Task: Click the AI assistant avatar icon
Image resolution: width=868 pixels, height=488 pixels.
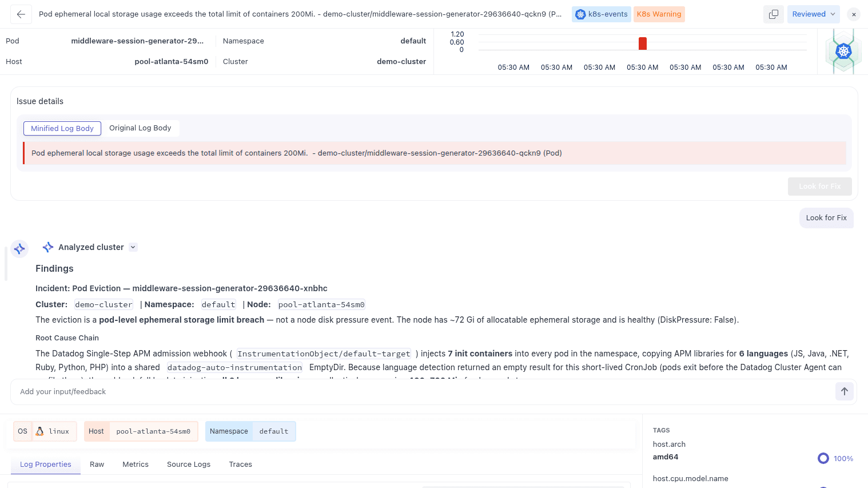Action: point(19,249)
